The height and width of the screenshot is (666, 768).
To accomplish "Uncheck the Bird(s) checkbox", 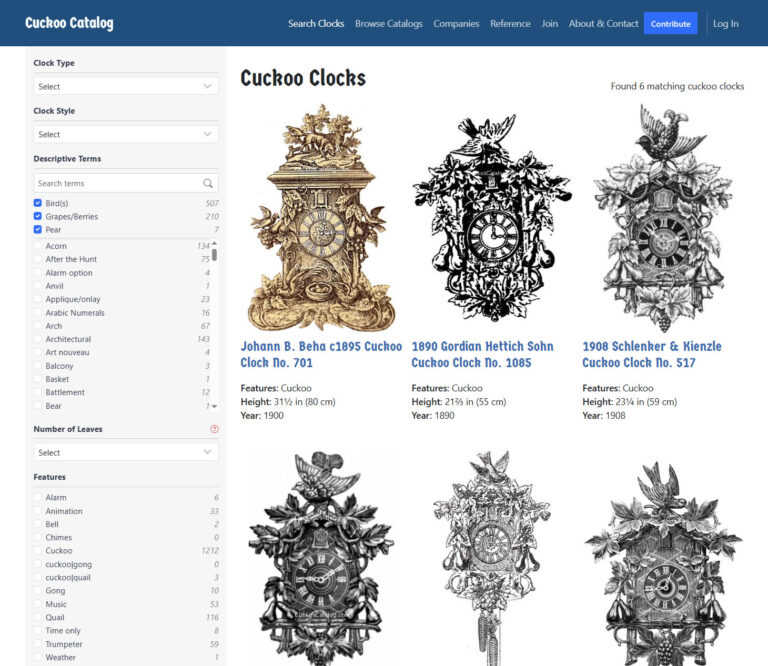I will 38,203.
